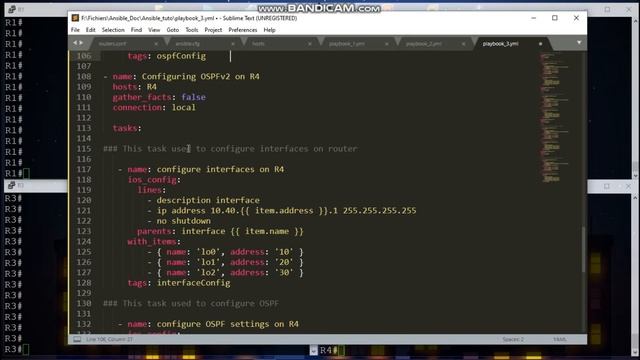The height and width of the screenshot is (360, 640).
Task: Click text 'Configuring OSPFv2 on R4'
Action: pos(200,76)
